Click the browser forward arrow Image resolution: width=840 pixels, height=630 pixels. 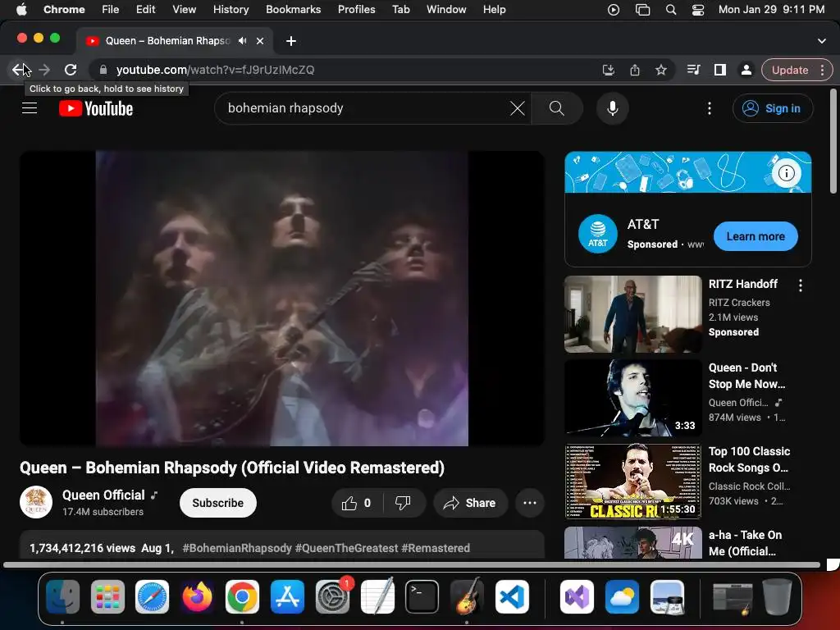pyautogui.click(x=44, y=70)
